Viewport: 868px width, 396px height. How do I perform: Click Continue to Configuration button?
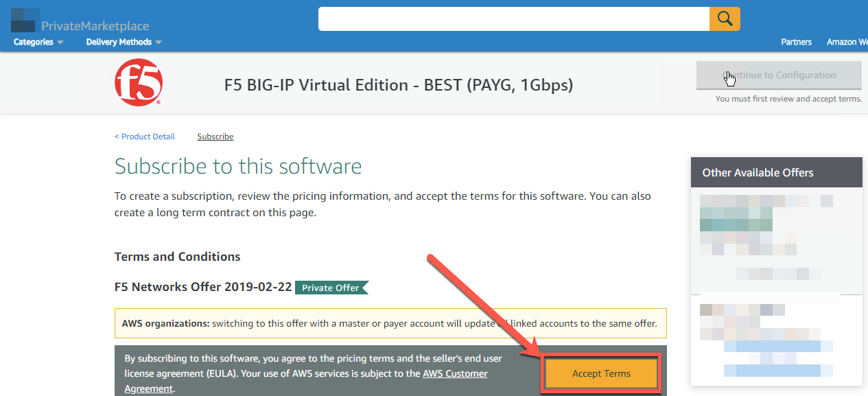(x=779, y=75)
